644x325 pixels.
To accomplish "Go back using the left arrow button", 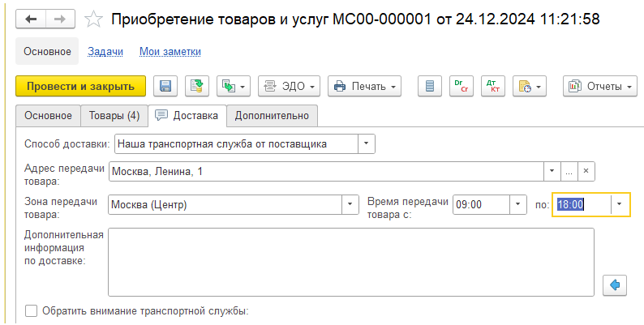I will (31, 19).
